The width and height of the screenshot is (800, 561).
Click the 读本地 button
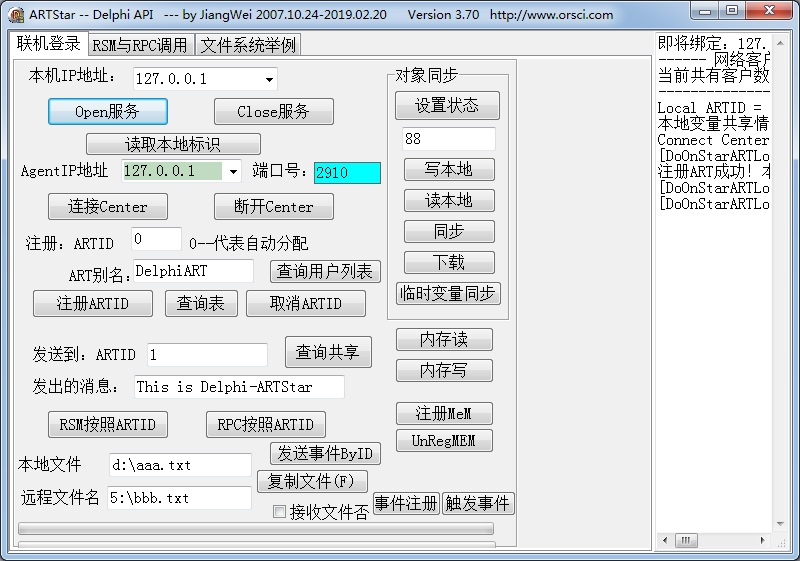pos(449,200)
